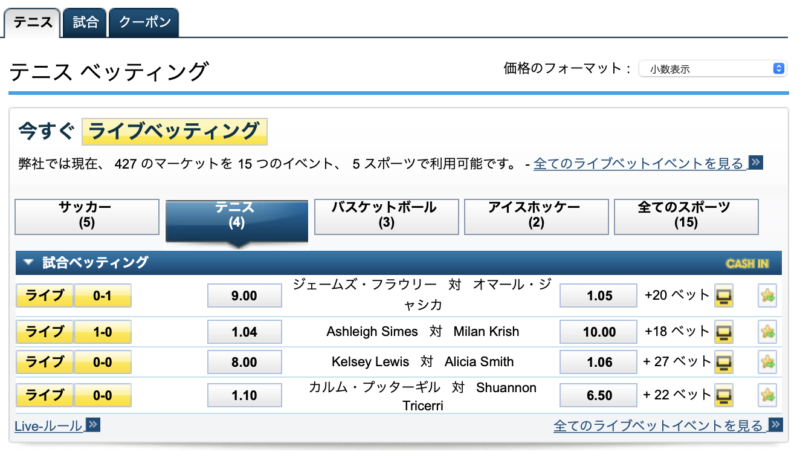Select the アイスホッケー (2) sport filter

536,217
